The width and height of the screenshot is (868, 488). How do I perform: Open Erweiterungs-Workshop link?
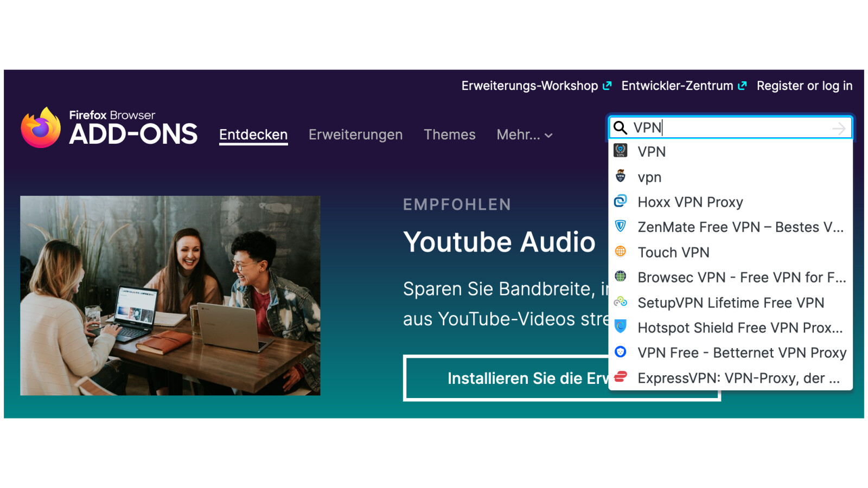[x=529, y=86]
